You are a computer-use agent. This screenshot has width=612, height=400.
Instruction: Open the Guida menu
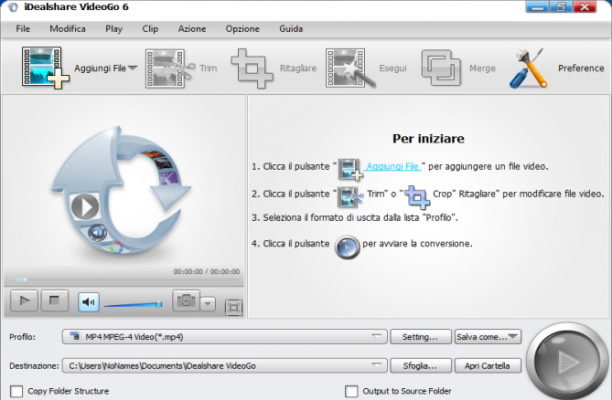(x=291, y=29)
